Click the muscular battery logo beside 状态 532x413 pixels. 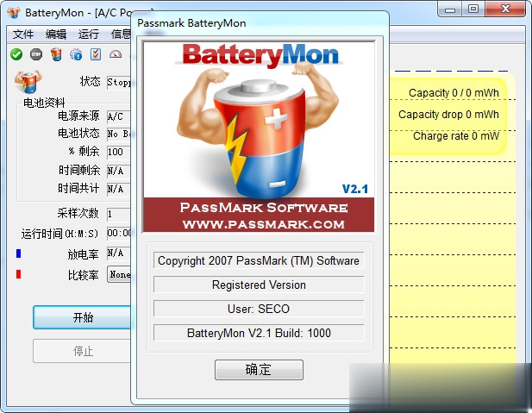28,81
